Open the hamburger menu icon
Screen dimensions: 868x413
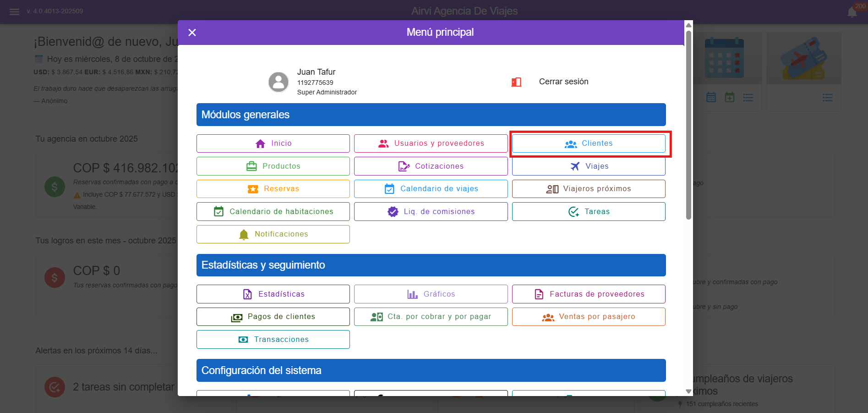pyautogui.click(x=14, y=11)
